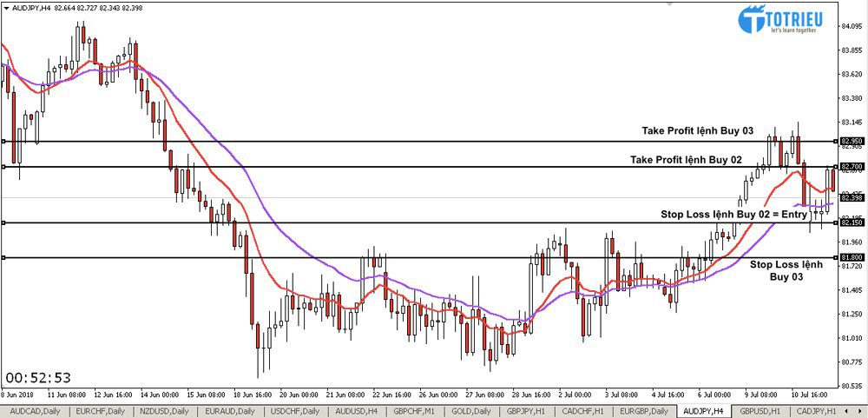The width and height of the screenshot is (868, 418).
Task: Open the EURCHF,Daily chart tab
Action: pos(100,412)
